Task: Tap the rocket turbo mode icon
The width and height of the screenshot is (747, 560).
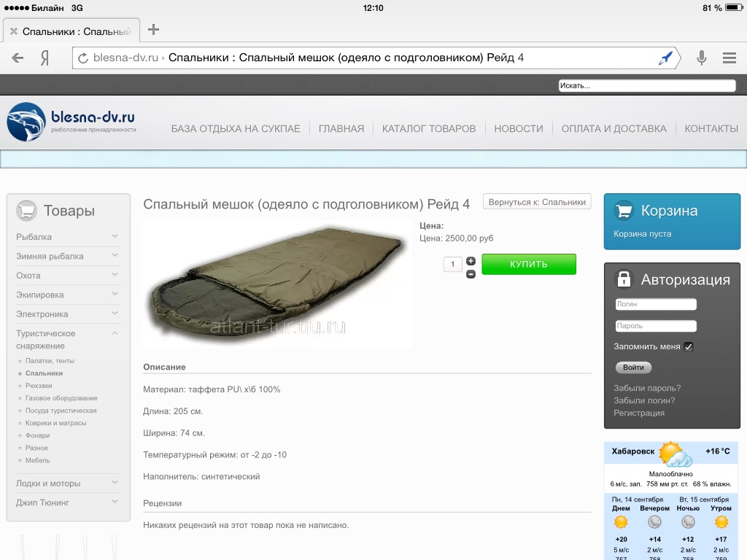Action: [x=665, y=58]
